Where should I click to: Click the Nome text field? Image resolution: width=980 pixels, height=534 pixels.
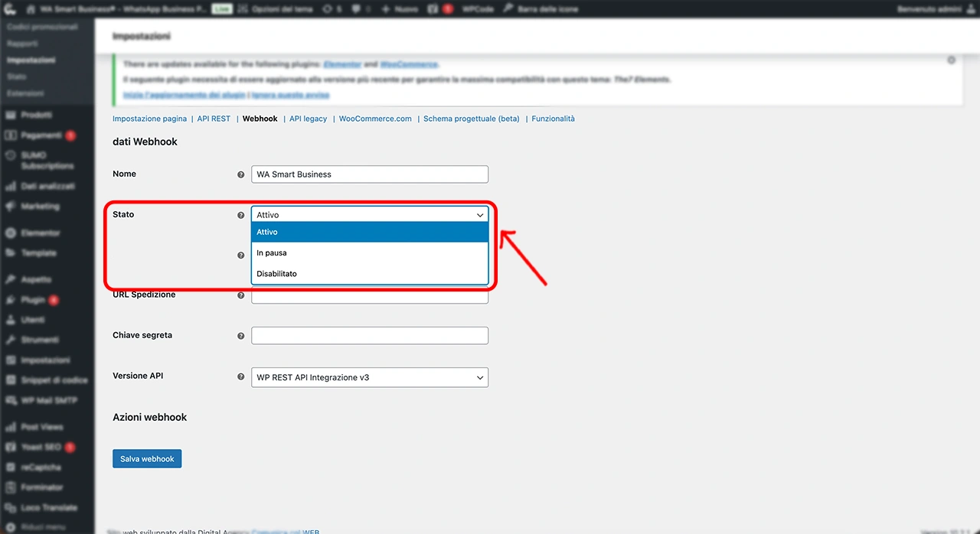(x=369, y=174)
